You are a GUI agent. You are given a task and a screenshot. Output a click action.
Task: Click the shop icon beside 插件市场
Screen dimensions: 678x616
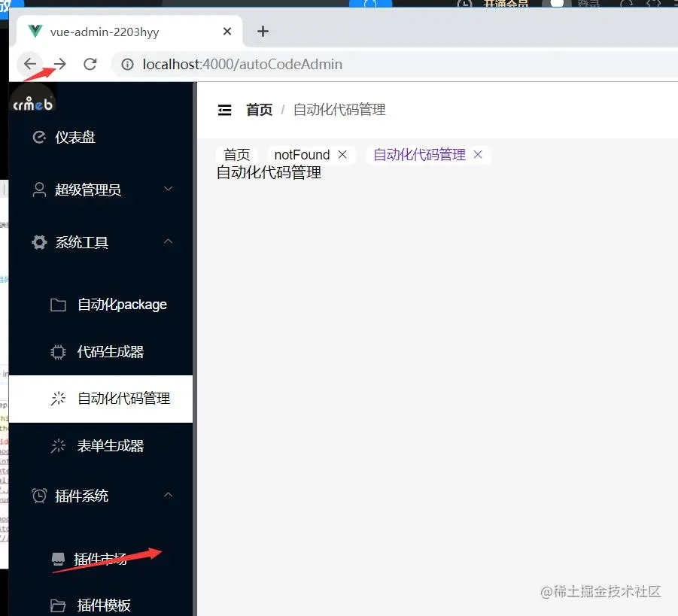58,559
